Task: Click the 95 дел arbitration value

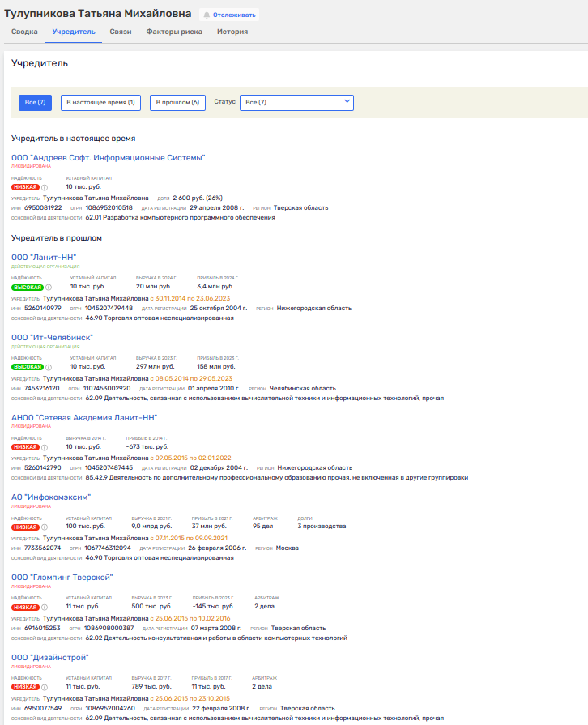Action: tap(263, 527)
